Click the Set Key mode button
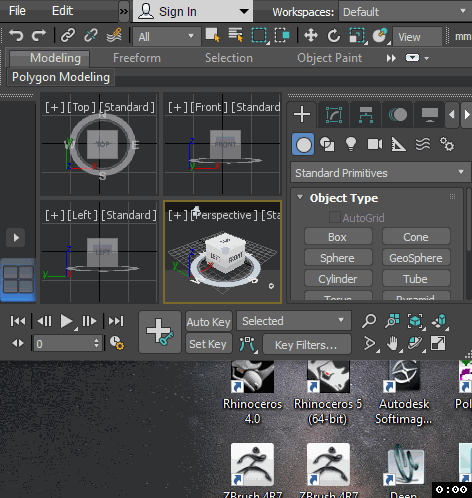Screen dimensions: 472x498 pos(209,344)
